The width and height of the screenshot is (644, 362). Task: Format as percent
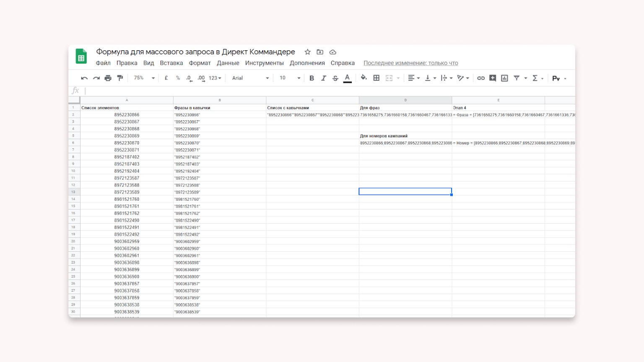pos(178,78)
